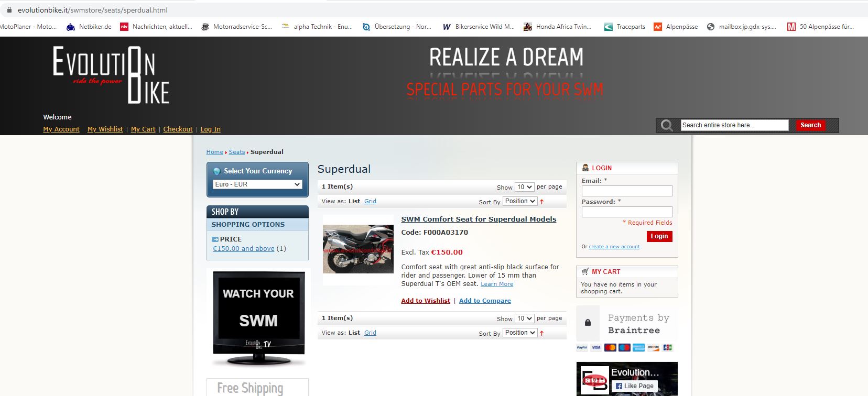Open the currency dropdown Euro - EUR
This screenshot has height=396, width=868.
[257, 184]
